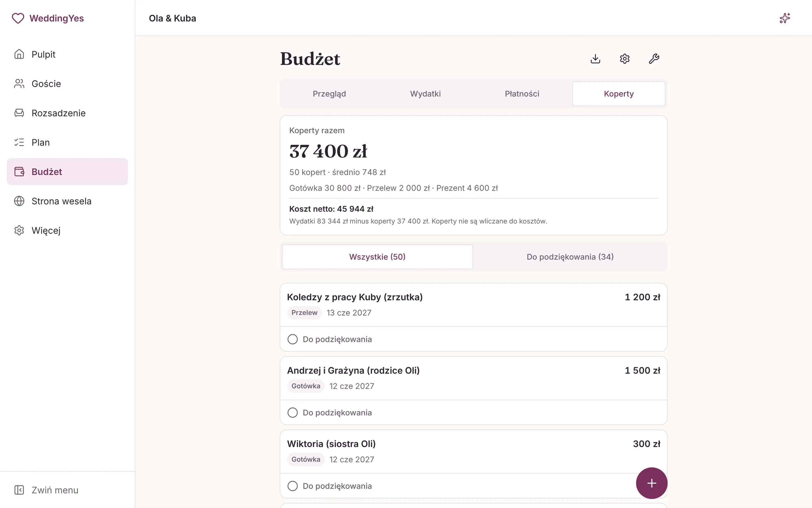Collapse sidebar via Zwiń menu
Image resolution: width=812 pixels, height=508 pixels.
[x=67, y=490]
